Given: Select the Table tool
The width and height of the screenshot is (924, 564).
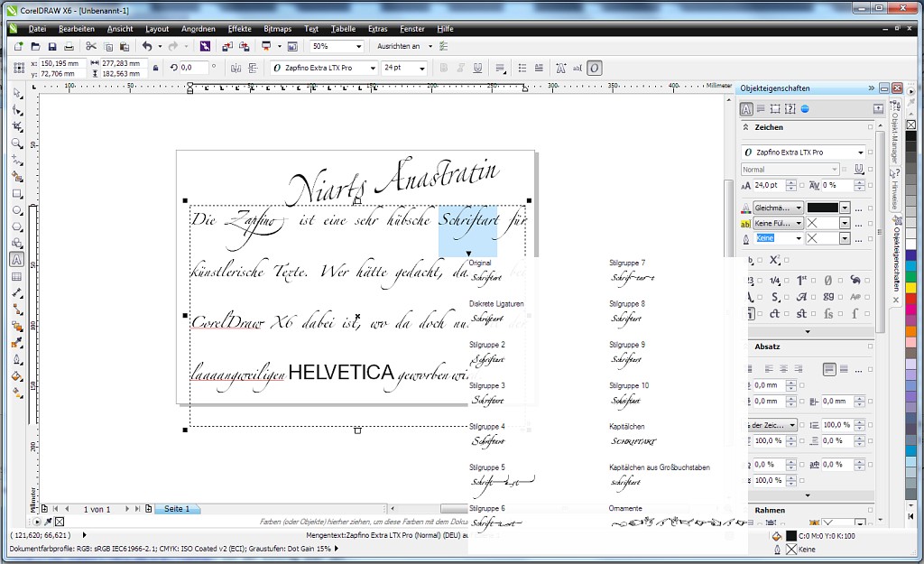Looking at the screenshot, I should pyautogui.click(x=17, y=276).
